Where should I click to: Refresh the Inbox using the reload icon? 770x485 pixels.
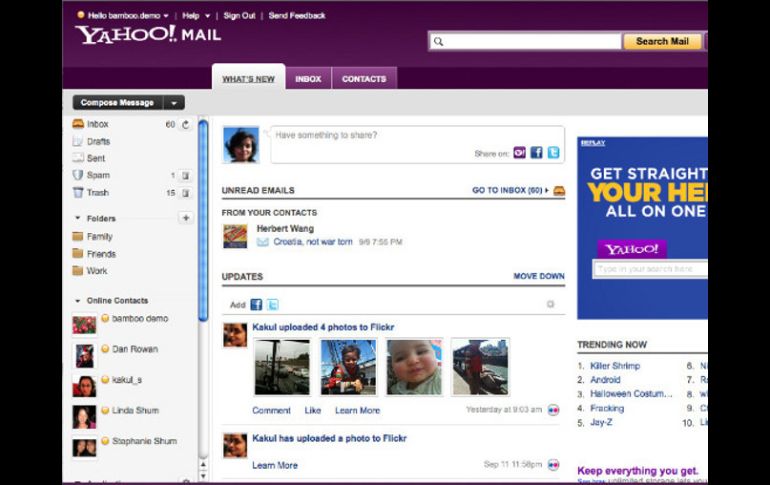coord(185,125)
